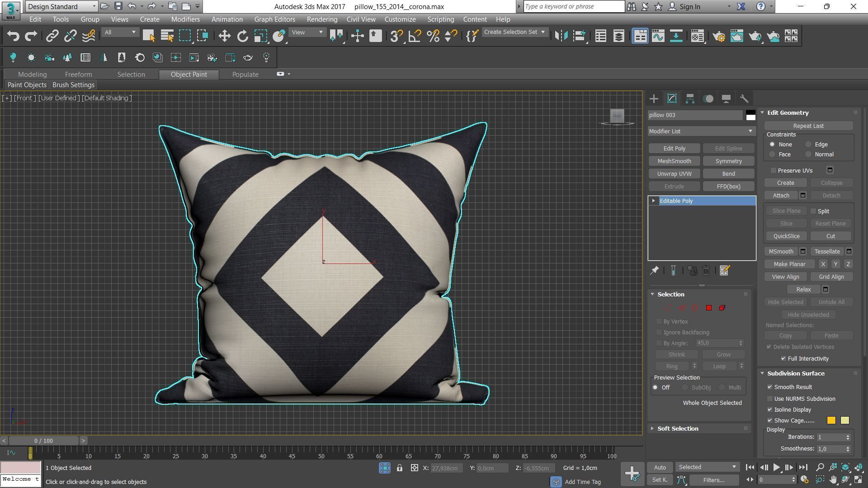Click the Attach button

coord(781,195)
